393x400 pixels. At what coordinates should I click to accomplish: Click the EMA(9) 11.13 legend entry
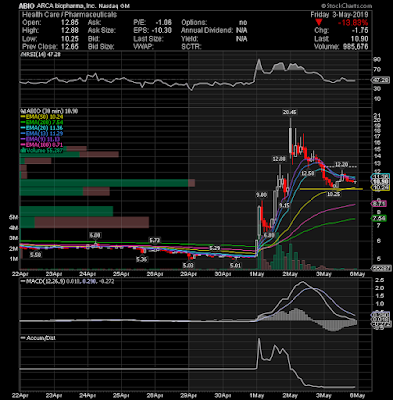point(40,139)
